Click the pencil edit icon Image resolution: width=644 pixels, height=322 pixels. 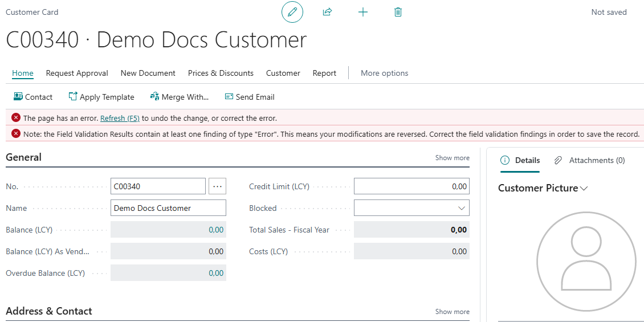click(x=292, y=13)
